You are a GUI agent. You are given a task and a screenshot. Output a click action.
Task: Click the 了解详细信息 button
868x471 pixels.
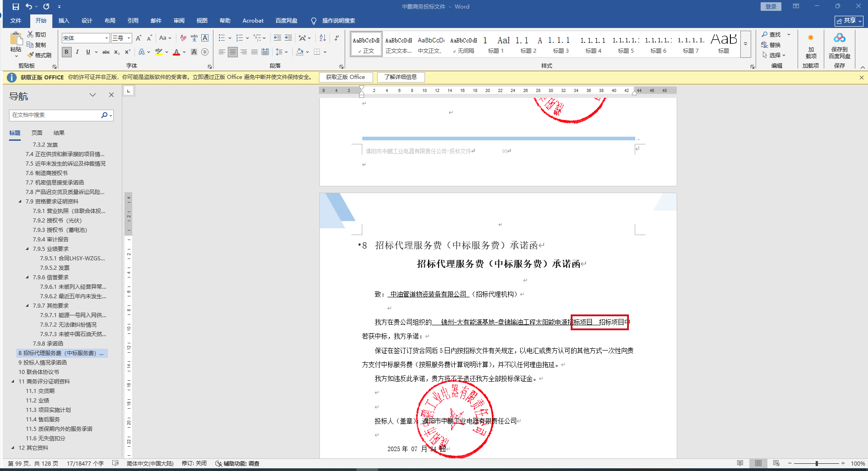point(401,77)
